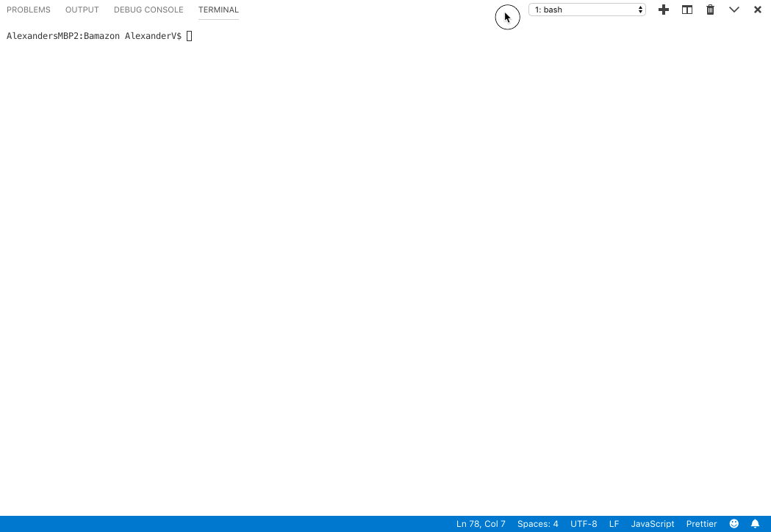Select UTF-8 encoding indicator

tap(584, 524)
